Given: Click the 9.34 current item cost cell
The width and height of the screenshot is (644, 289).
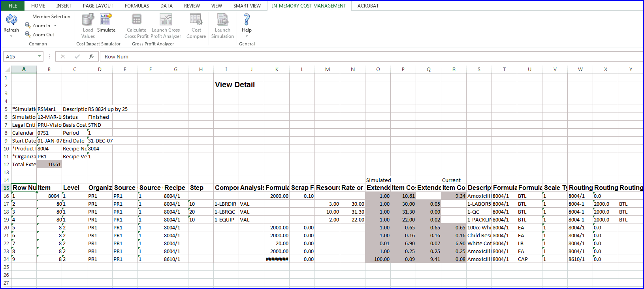Looking at the screenshot, I should pos(454,196).
